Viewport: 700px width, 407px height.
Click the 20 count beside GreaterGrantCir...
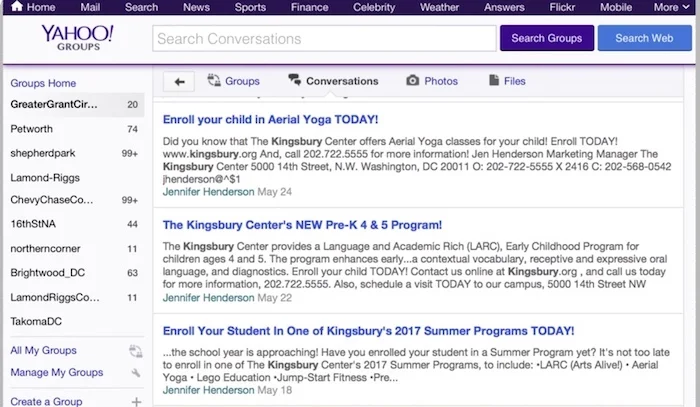tap(132, 104)
